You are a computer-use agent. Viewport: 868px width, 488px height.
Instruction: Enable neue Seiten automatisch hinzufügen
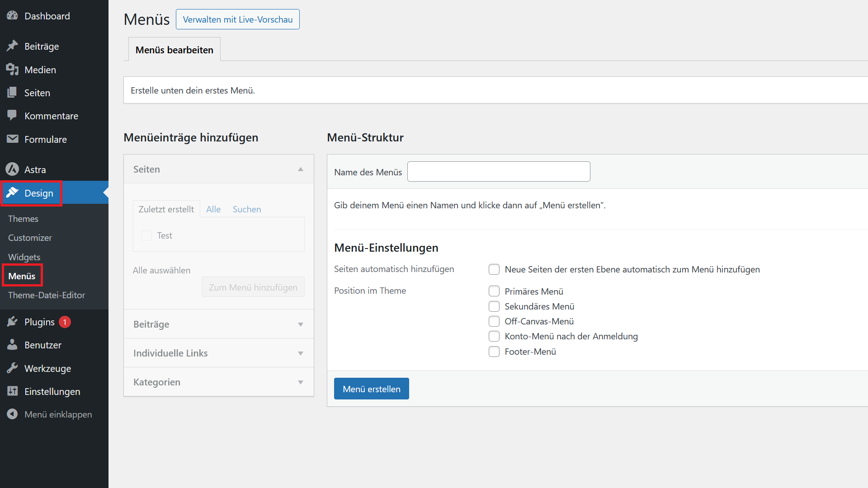coord(494,269)
